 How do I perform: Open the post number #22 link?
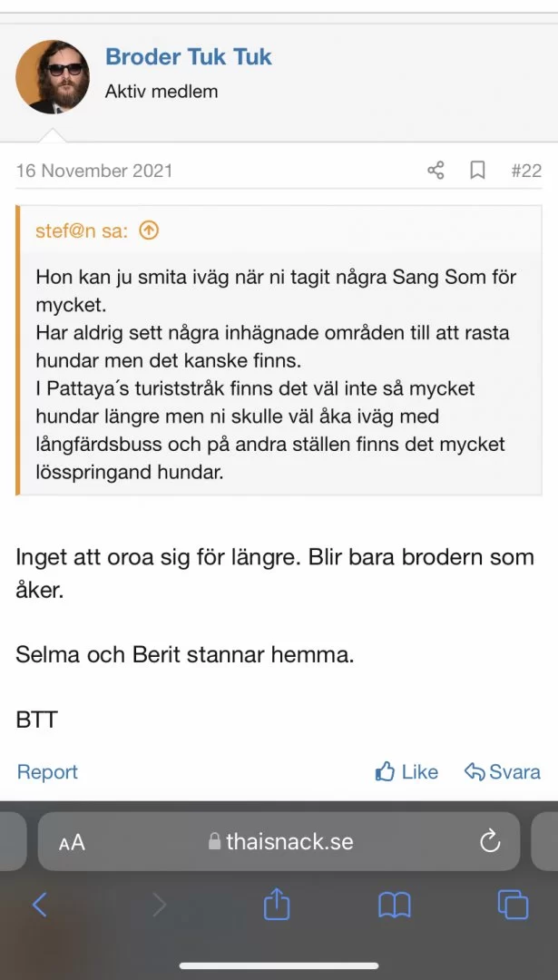pos(525,171)
